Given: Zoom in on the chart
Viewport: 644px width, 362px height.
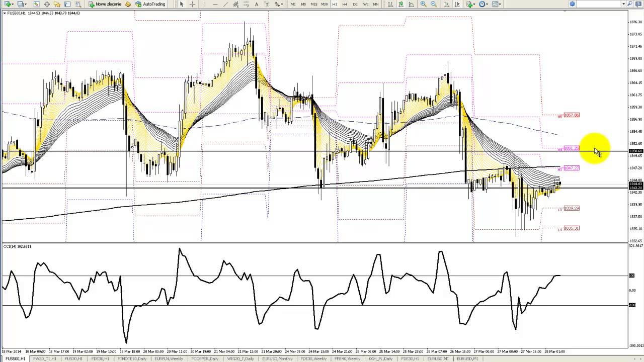Looking at the screenshot, I should pyautogui.click(x=423, y=4).
